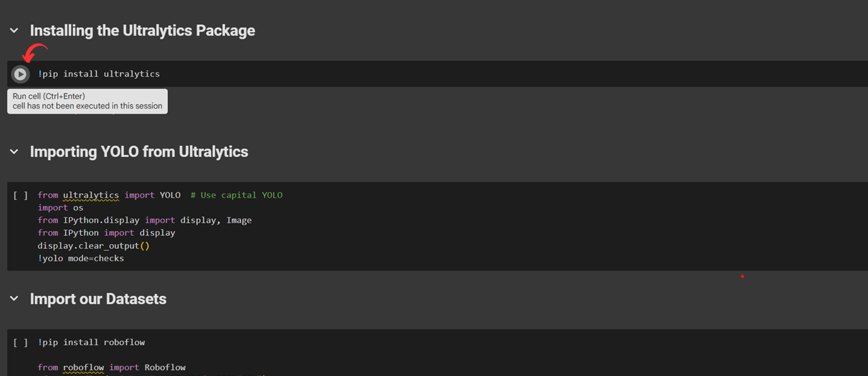This screenshot has width=868, height=376.
Task: Click the Importing YOLO from Ultralytics heading
Action: tap(139, 152)
